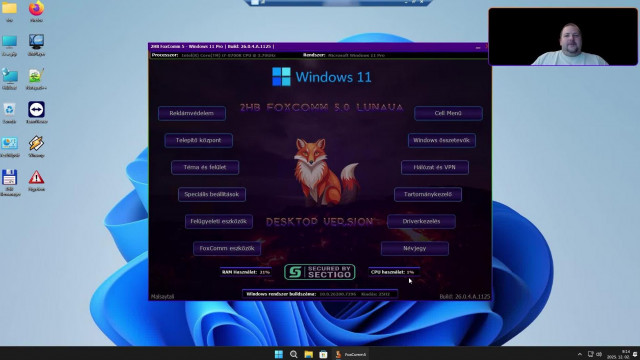
Task: Click the webcam video overlay
Action: (563, 37)
